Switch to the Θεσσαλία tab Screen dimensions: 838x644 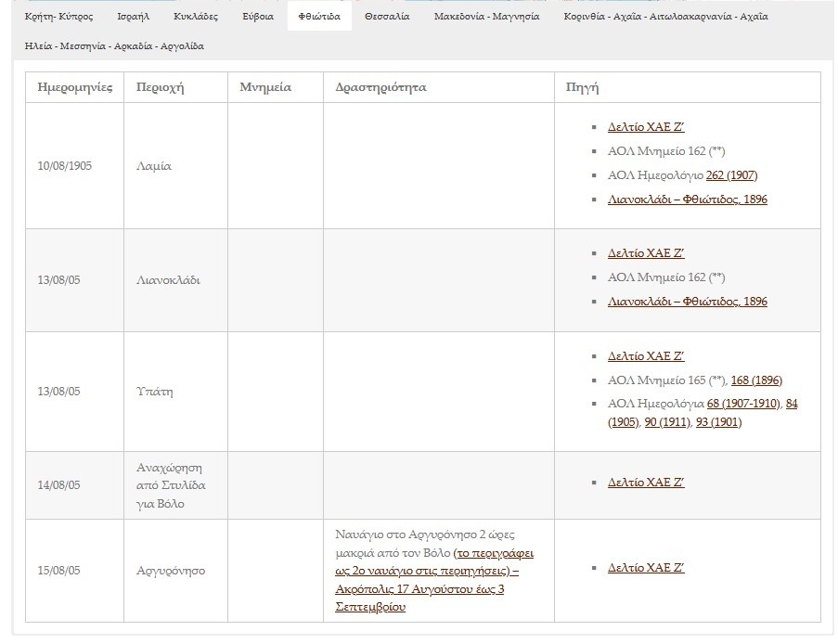[x=387, y=17]
